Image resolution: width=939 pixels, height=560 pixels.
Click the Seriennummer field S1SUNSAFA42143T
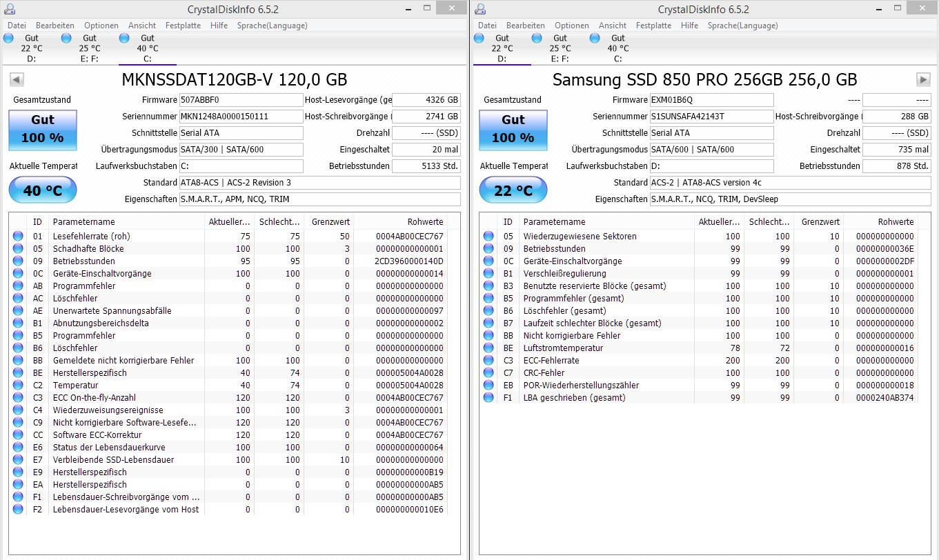(x=711, y=117)
